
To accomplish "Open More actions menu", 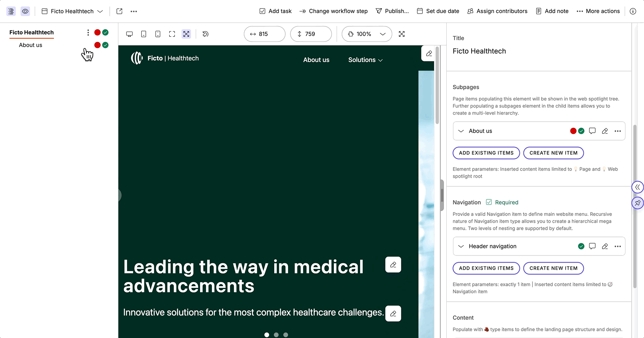I will click(x=598, y=11).
